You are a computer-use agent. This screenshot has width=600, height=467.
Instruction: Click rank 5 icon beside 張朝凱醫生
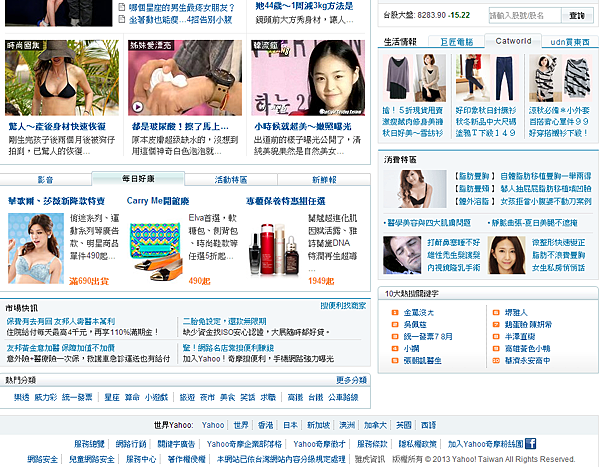[x=395, y=361]
